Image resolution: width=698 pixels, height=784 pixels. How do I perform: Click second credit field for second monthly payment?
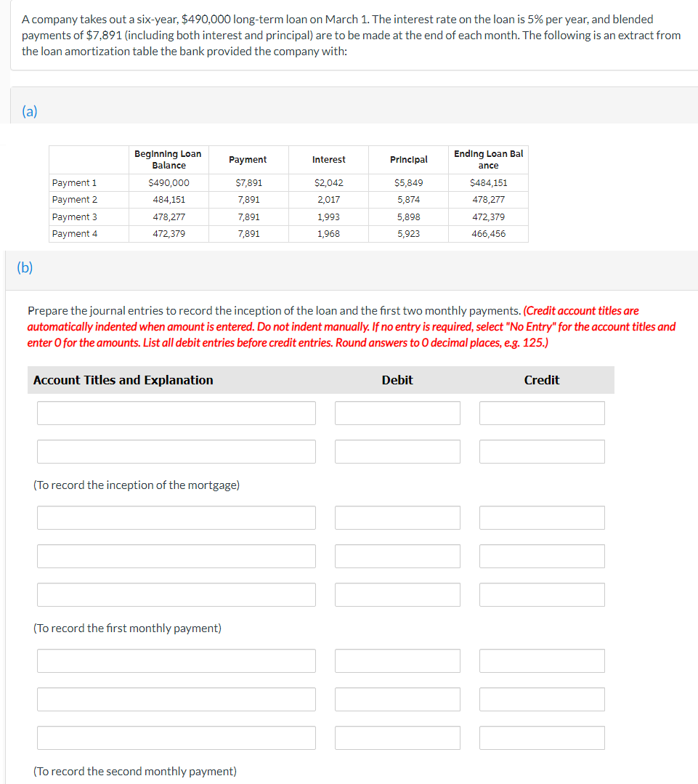coord(542,699)
